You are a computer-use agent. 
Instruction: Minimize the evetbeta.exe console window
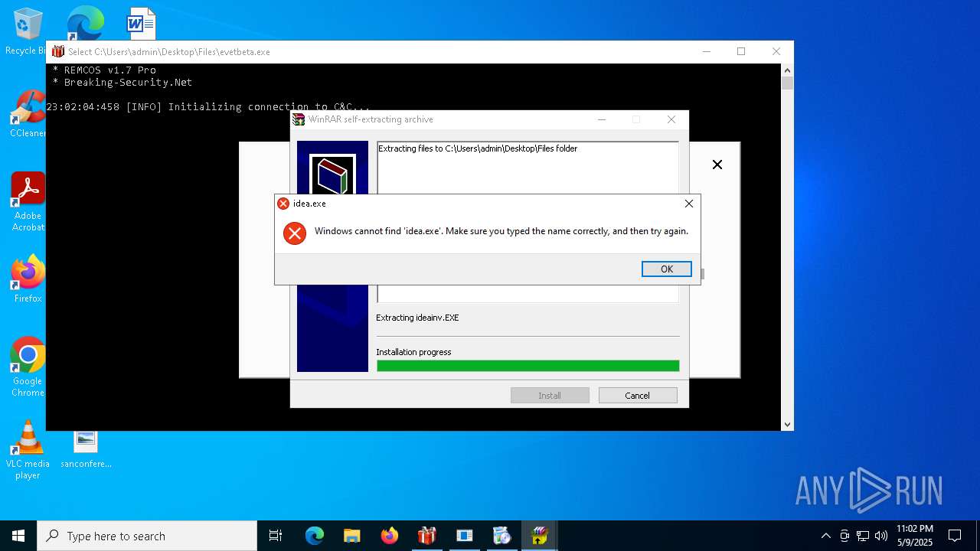[706, 51]
